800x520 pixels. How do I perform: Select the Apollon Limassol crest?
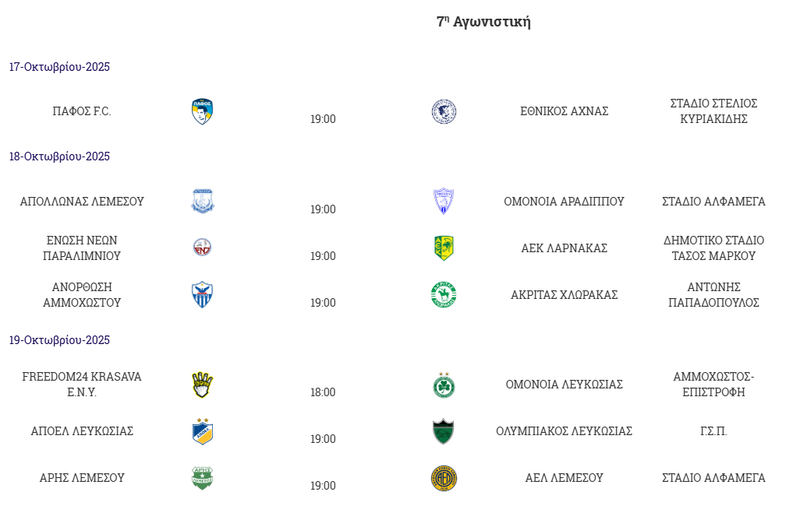tap(203, 201)
